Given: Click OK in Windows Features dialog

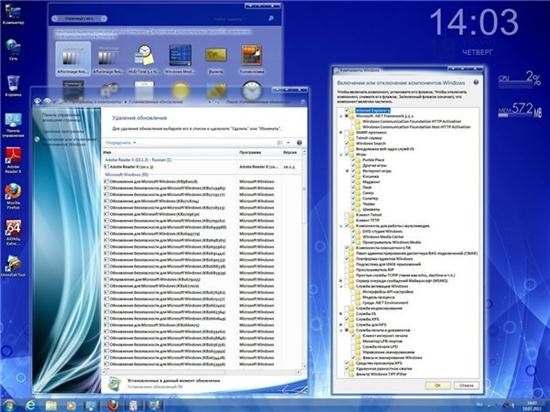Looking at the screenshot, I should pyautogui.click(x=438, y=385).
